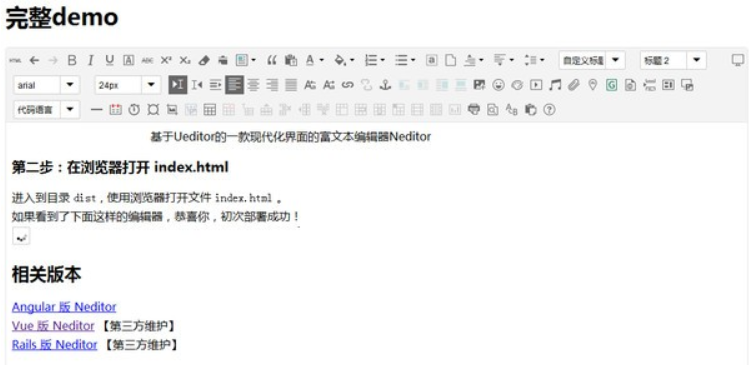This screenshot has width=749, height=365.
Task: Toggle bold formatting
Action: pos(72,60)
